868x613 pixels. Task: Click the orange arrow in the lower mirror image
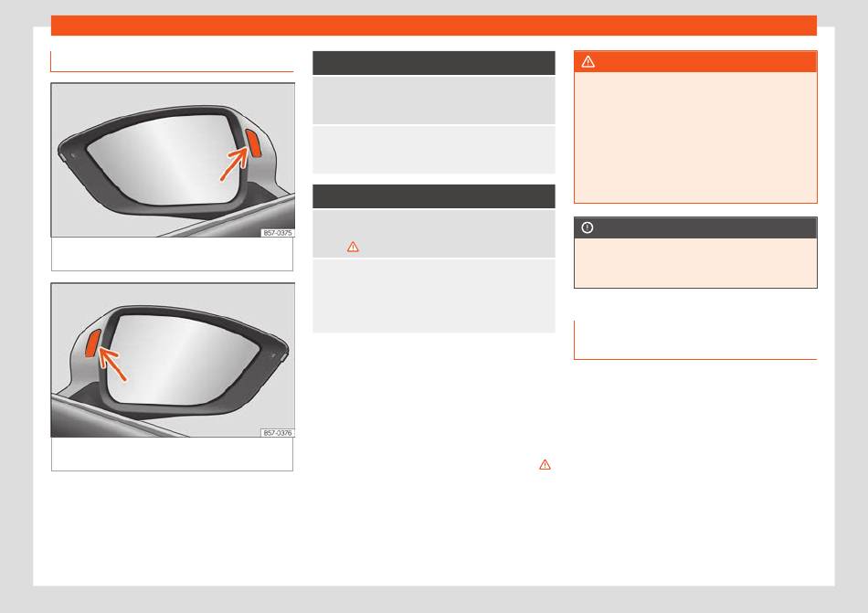click(112, 364)
